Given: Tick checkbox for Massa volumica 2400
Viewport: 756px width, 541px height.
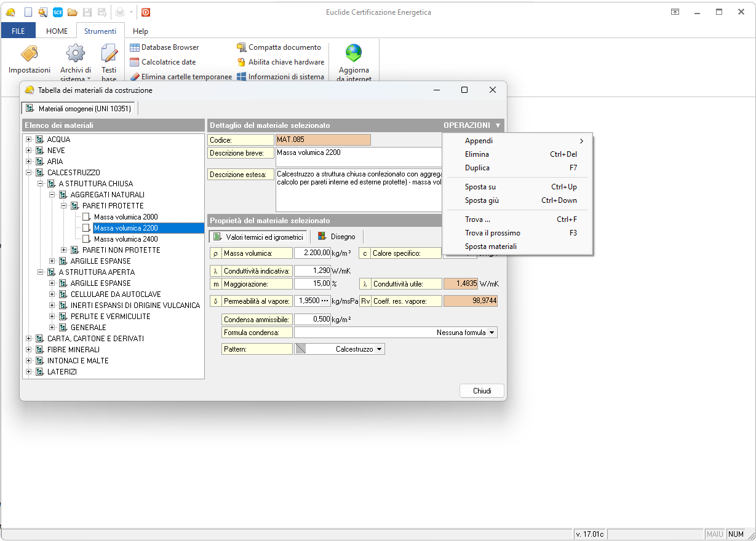Looking at the screenshot, I should [86, 239].
